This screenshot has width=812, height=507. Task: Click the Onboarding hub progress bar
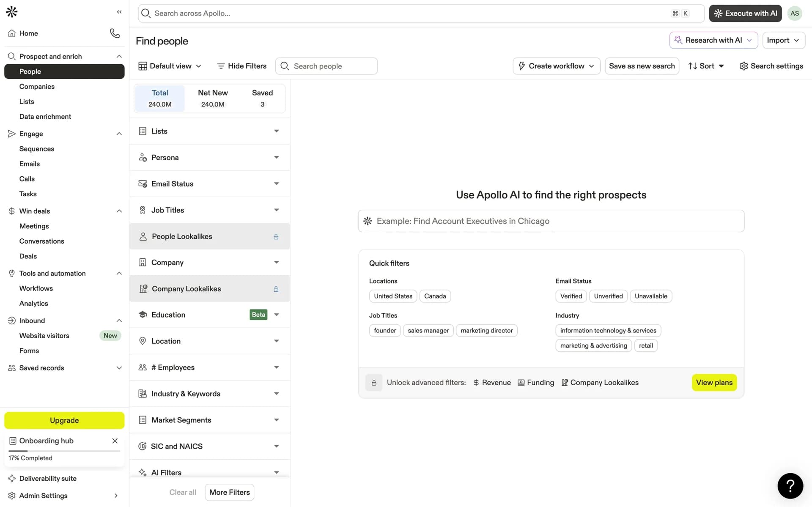[x=64, y=451]
